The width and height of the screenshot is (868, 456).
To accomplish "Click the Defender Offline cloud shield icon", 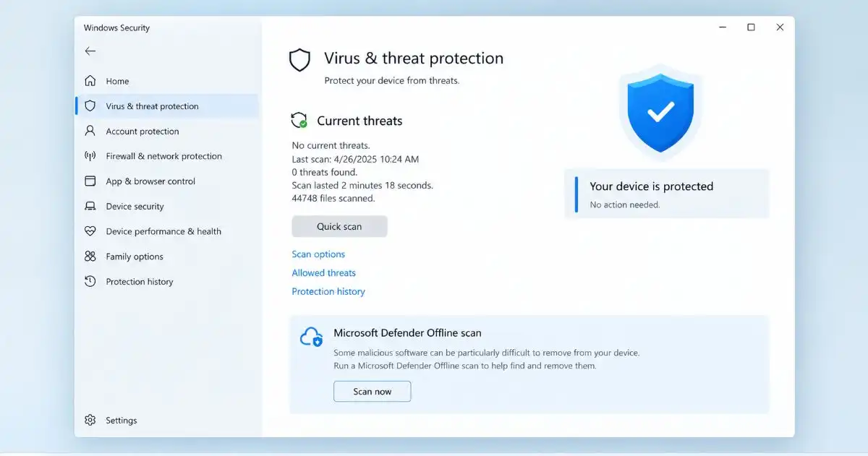I will pos(311,337).
